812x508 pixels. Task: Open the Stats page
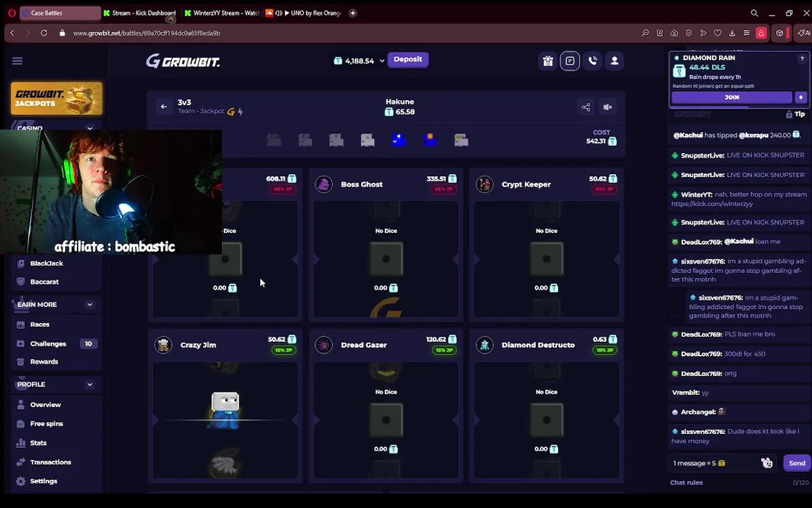[38, 443]
